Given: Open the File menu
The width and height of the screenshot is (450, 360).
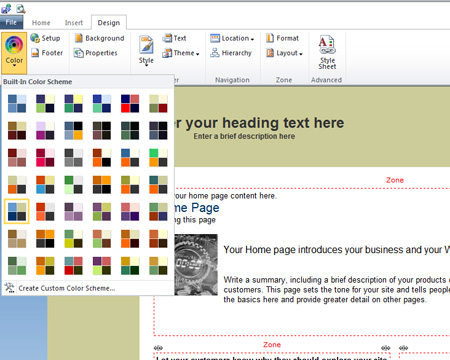Looking at the screenshot, I should (x=11, y=22).
